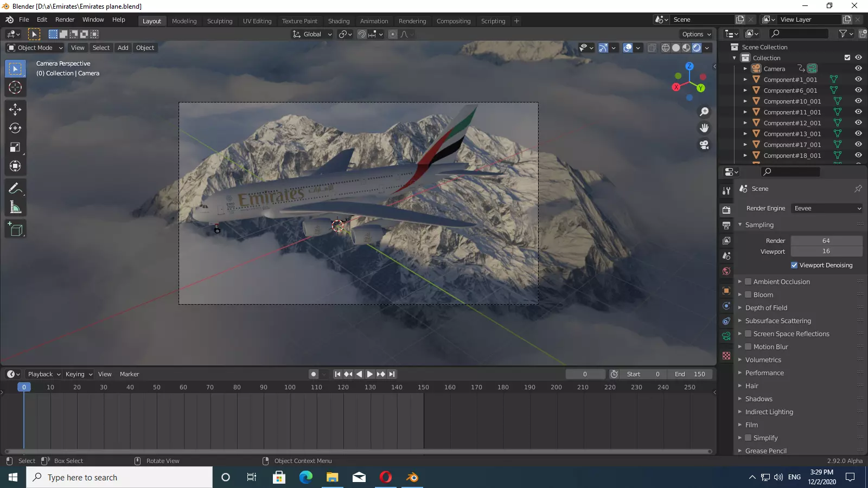Open the File menu
Viewport: 868px width, 488px height.
click(x=24, y=20)
